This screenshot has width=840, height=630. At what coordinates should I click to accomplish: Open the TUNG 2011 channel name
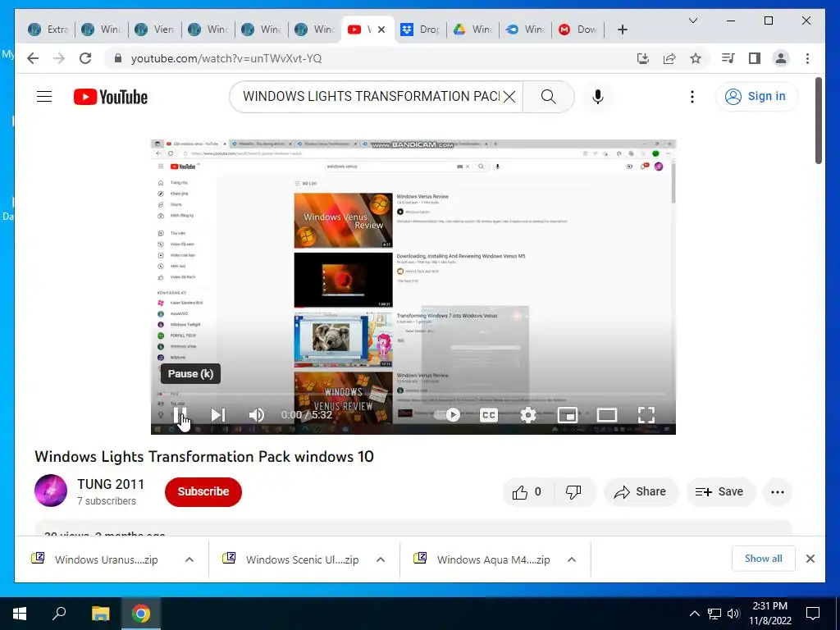[x=111, y=484]
